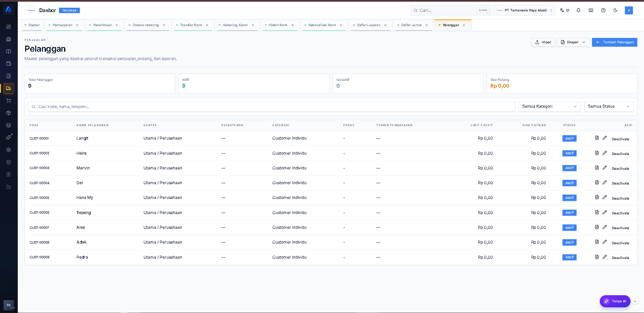View detail document icon for Tepeng

click(x=597, y=212)
